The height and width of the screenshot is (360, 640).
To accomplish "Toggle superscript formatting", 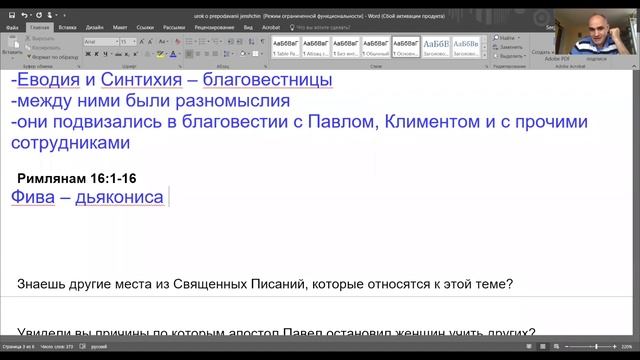I will (136, 54).
